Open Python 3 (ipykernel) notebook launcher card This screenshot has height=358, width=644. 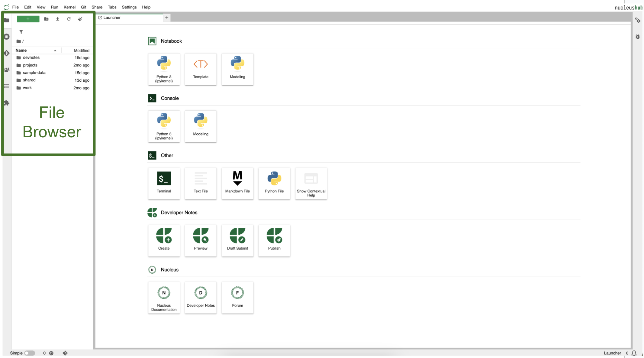pos(164,69)
